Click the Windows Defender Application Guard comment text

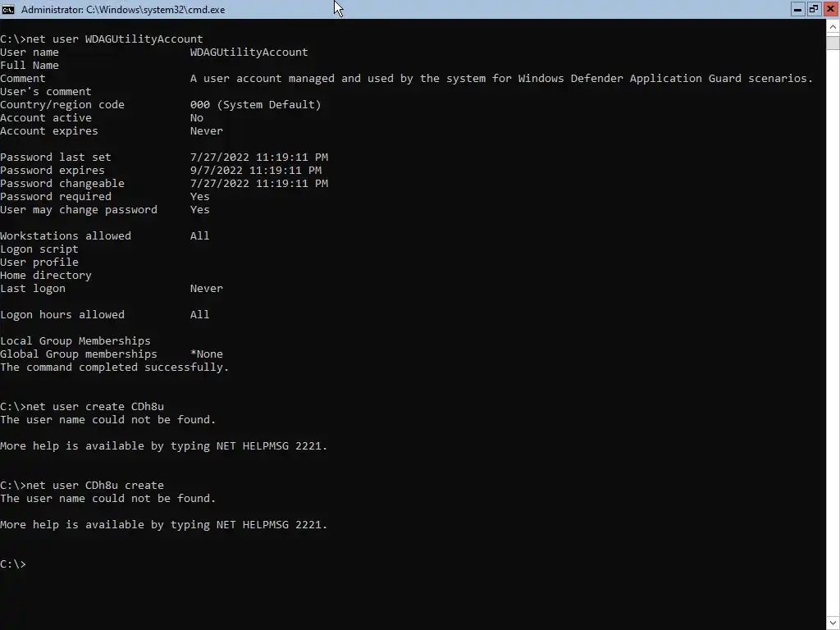pyautogui.click(x=501, y=78)
